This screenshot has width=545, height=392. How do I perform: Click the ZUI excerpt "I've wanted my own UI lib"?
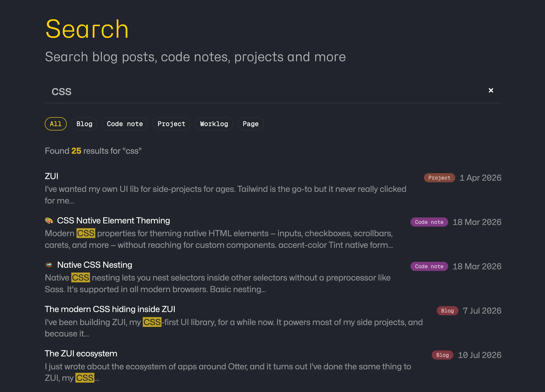point(225,195)
